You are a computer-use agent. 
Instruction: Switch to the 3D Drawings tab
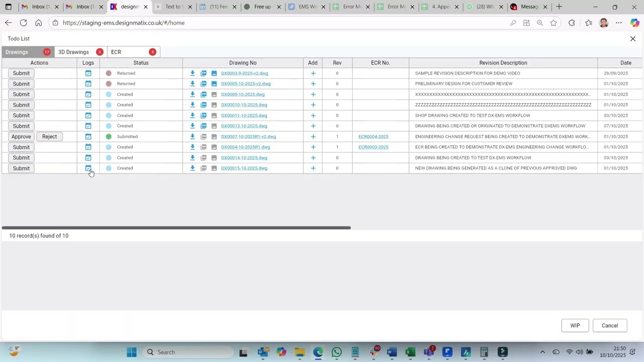pos(80,52)
